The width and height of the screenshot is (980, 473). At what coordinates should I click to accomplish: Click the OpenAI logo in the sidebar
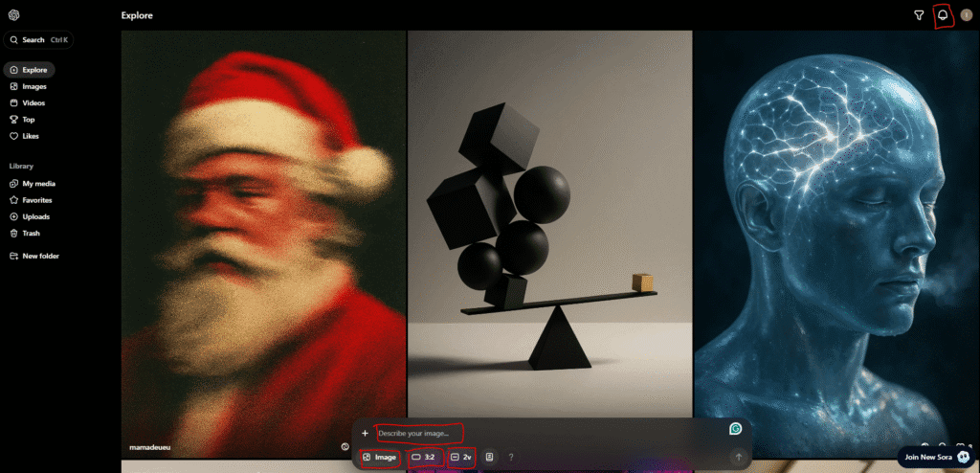click(x=13, y=15)
